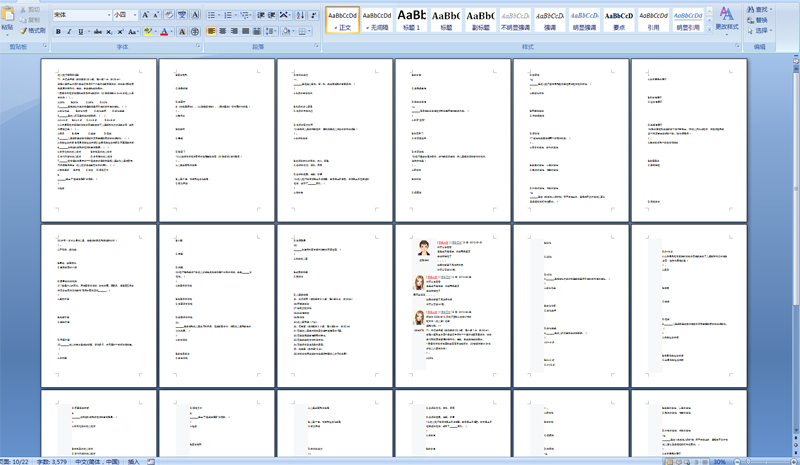Select the 无间隔 (No Spacing) style
800x465 pixels.
click(x=377, y=20)
